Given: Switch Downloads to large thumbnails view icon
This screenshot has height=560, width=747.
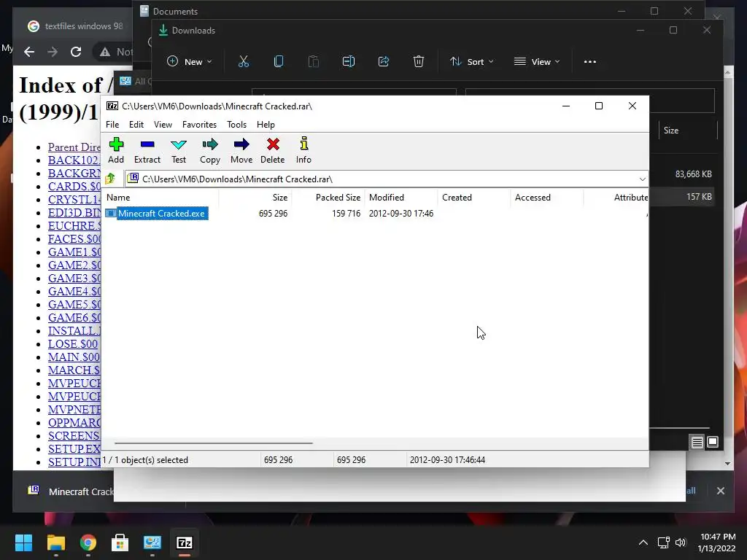Looking at the screenshot, I should coord(713,442).
